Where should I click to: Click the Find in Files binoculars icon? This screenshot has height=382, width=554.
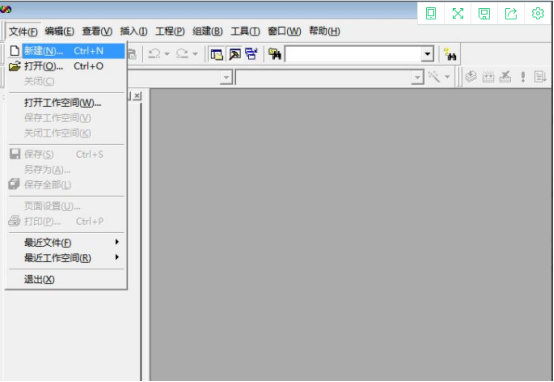pos(275,54)
